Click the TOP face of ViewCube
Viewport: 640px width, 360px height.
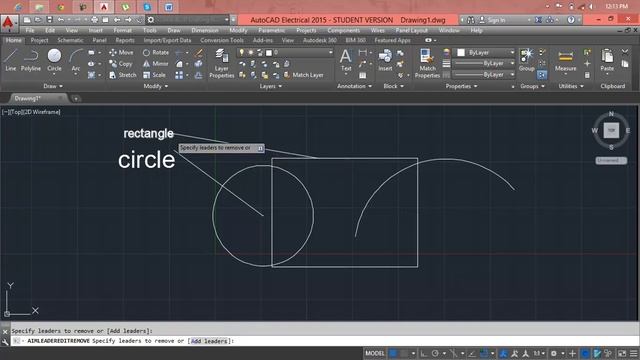[611, 130]
